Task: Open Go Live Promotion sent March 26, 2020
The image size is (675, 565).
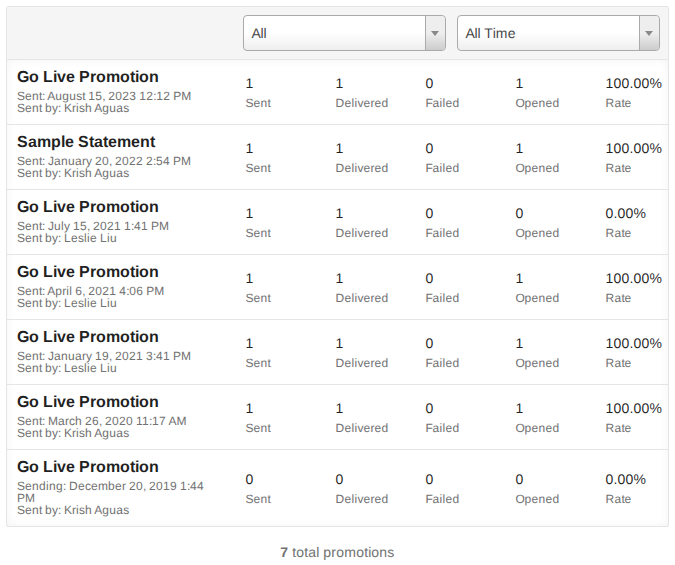Action: pos(88,402)
